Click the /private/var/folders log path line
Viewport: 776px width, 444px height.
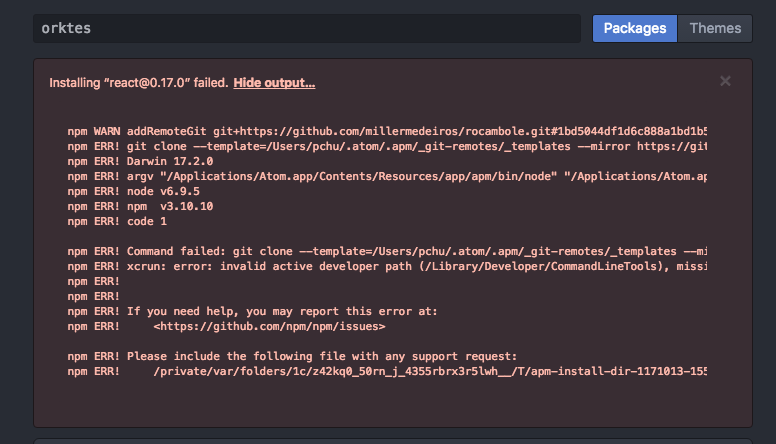[x=387, y=371]
